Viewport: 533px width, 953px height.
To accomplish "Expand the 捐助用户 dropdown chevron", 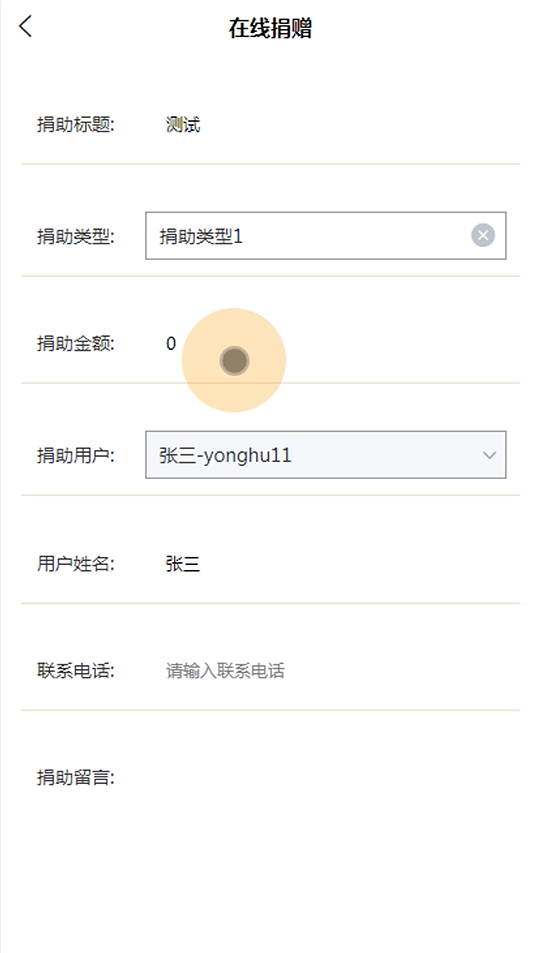I will point(489,455).
